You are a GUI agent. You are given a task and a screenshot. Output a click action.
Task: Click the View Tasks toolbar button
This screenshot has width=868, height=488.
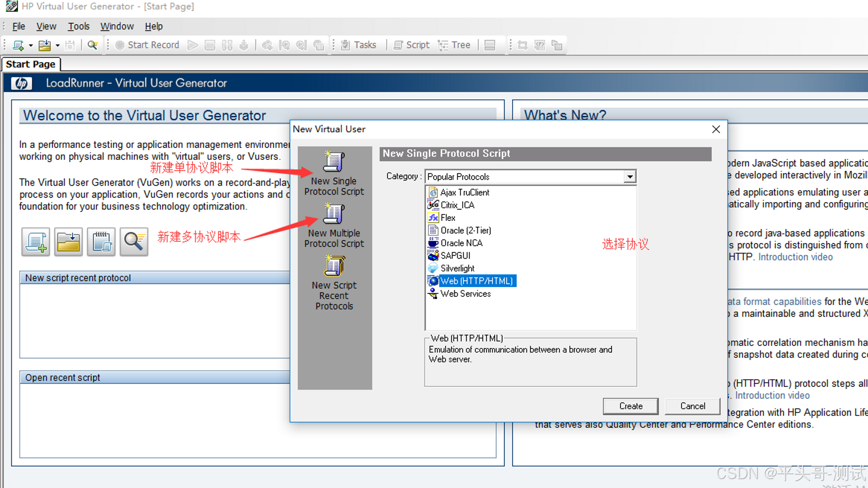pos(359,45)
